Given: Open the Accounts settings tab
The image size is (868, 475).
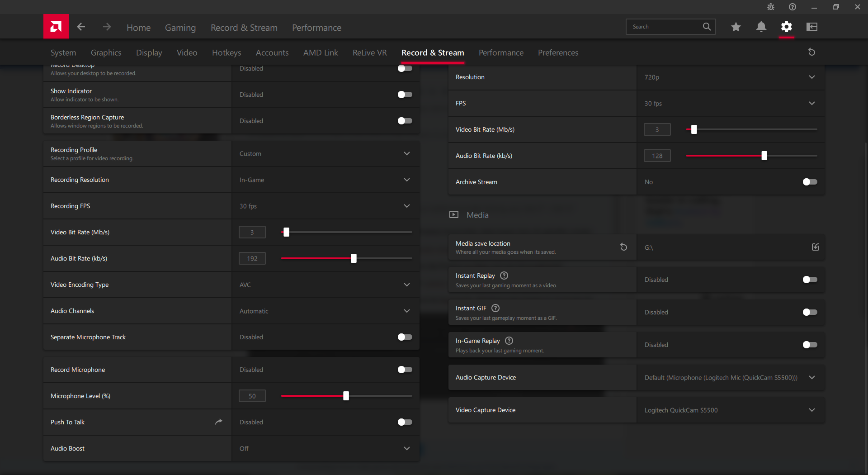Looking at the screenshot, I should (272, 53).
